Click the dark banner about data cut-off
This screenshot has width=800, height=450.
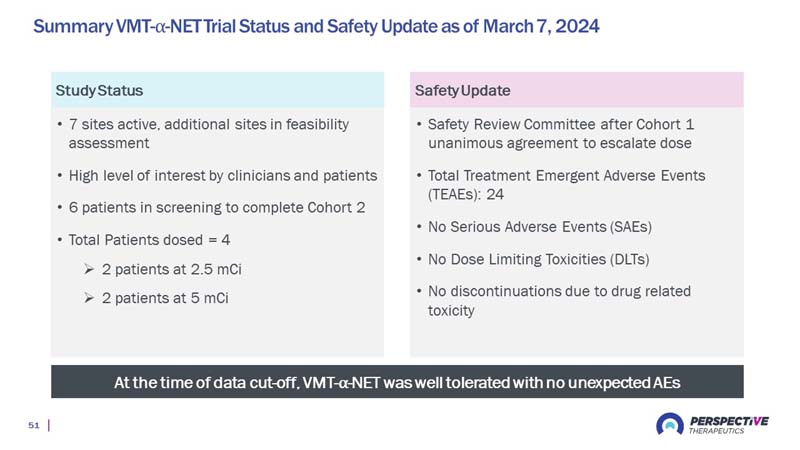(397, 382)
